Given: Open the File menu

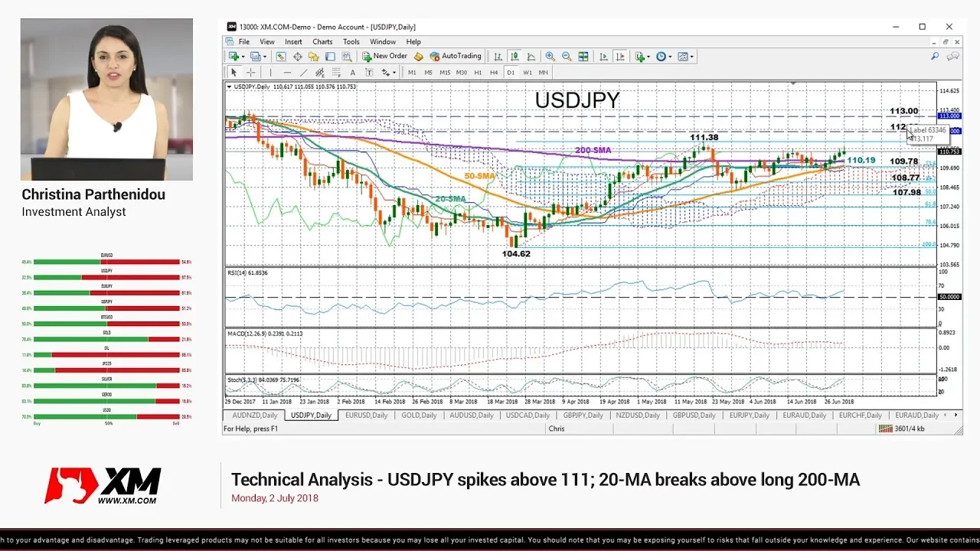Looking at the screenshot, I should click(x=243, y=42).
